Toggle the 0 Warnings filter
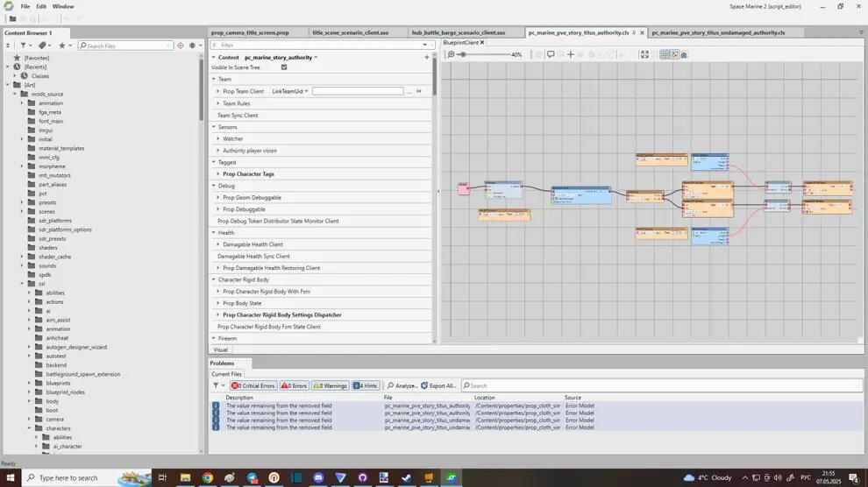 [x=330, y=385]
